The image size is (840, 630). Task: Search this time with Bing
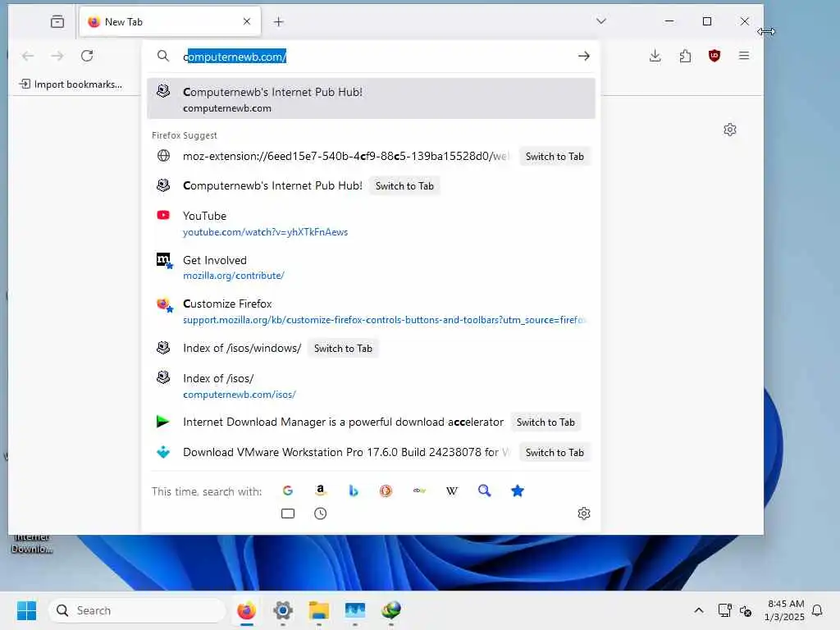pos(353,491)
